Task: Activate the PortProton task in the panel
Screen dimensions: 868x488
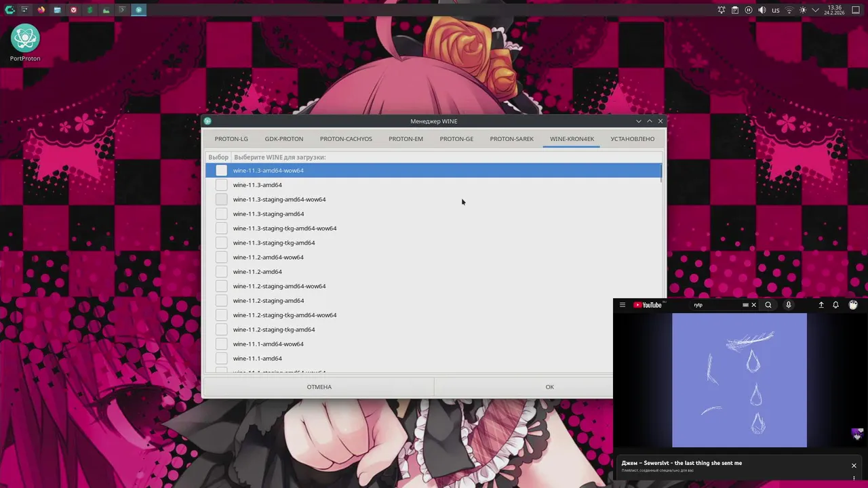Action: (x=138, y=10)
